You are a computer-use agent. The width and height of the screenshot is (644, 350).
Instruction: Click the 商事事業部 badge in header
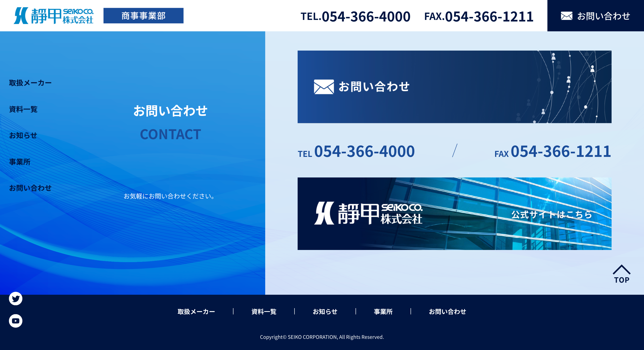(x=143, y=16)
